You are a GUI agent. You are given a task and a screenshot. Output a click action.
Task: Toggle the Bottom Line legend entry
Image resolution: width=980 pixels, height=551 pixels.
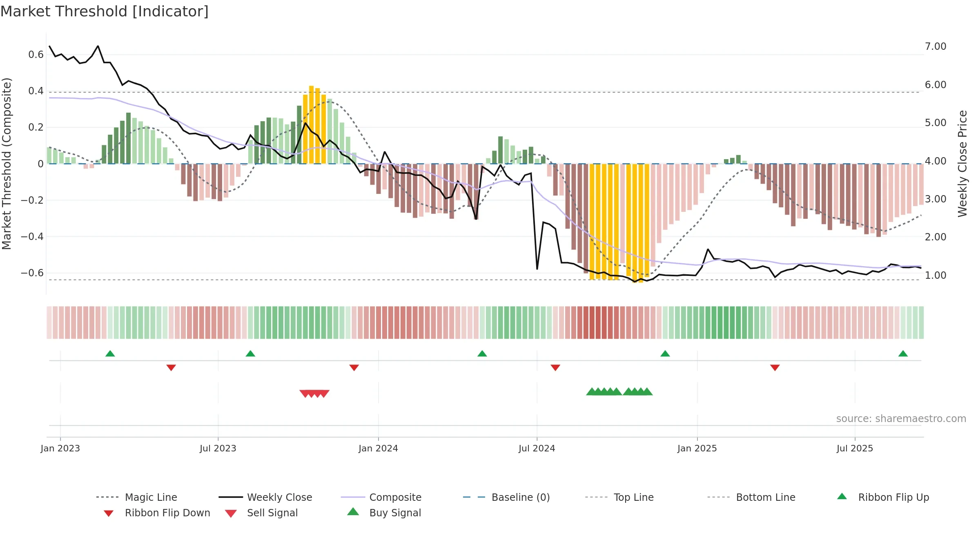tap(751, 497)
